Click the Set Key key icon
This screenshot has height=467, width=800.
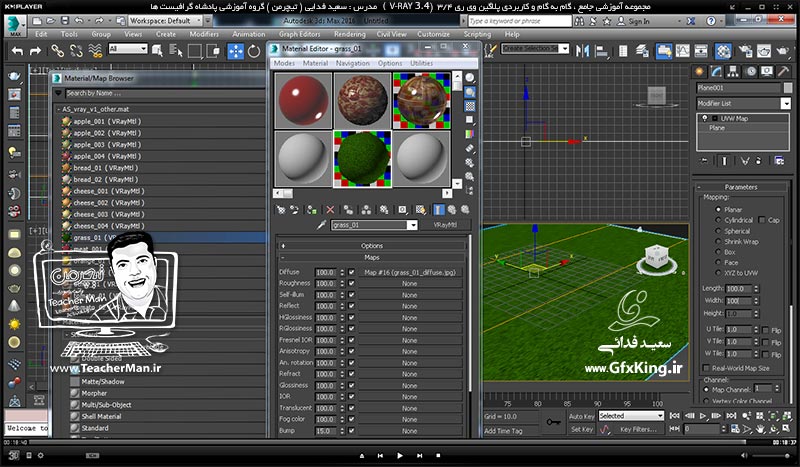[554, 422]
